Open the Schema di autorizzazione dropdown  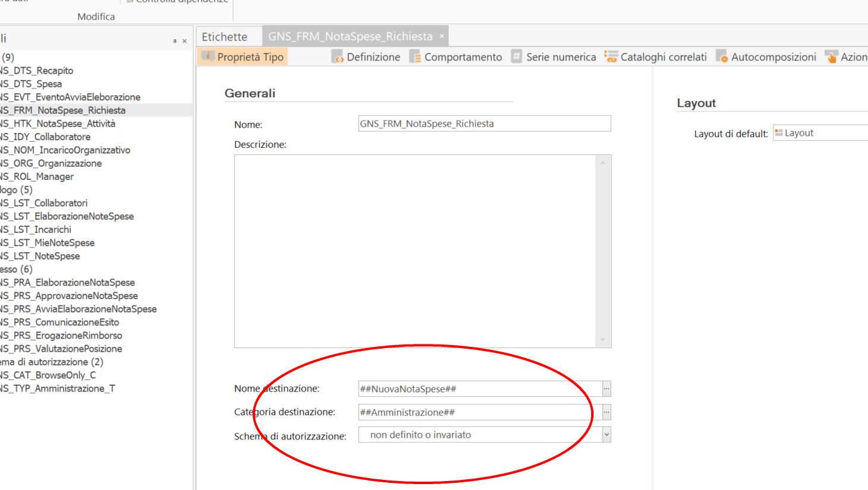pyautogui.click(x=607, y=435)
